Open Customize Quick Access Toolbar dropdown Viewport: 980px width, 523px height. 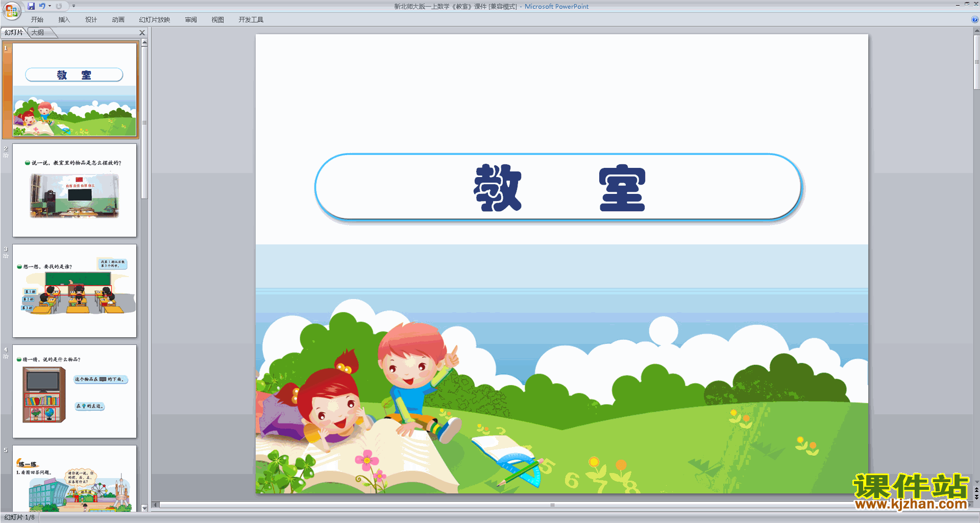click(73, 6)
